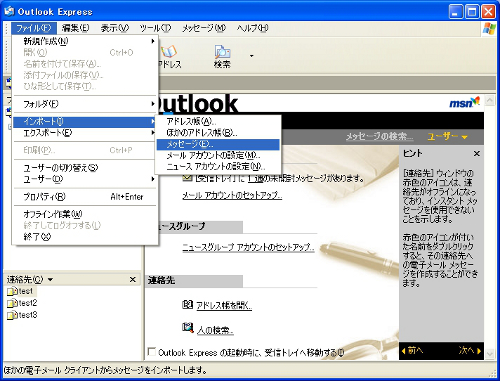The height and width of the screenshot is (381, 500).
Task: Expand the Folder (フォルダ) submenu
Action: [85, 104]
